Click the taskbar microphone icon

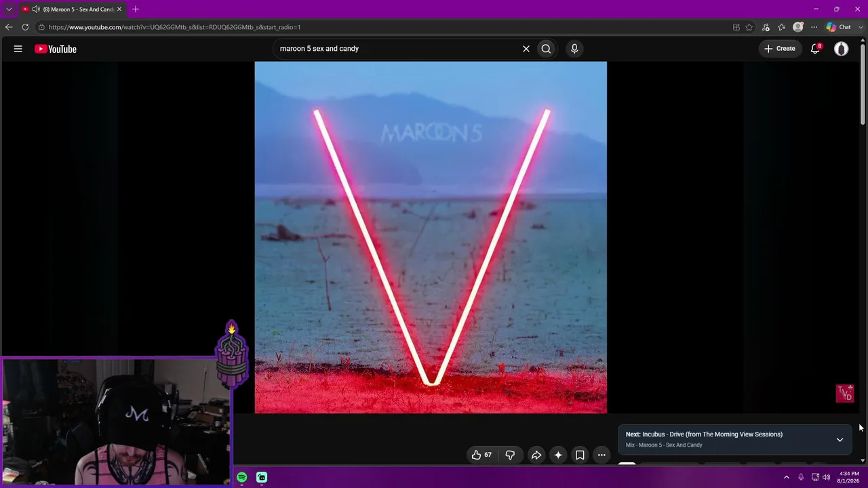point(801,477)
